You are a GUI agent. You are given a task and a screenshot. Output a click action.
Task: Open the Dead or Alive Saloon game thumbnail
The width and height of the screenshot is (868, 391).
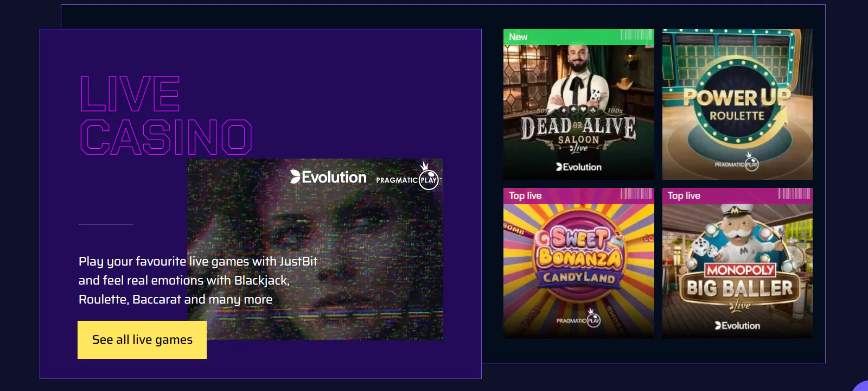click(579, 104)
